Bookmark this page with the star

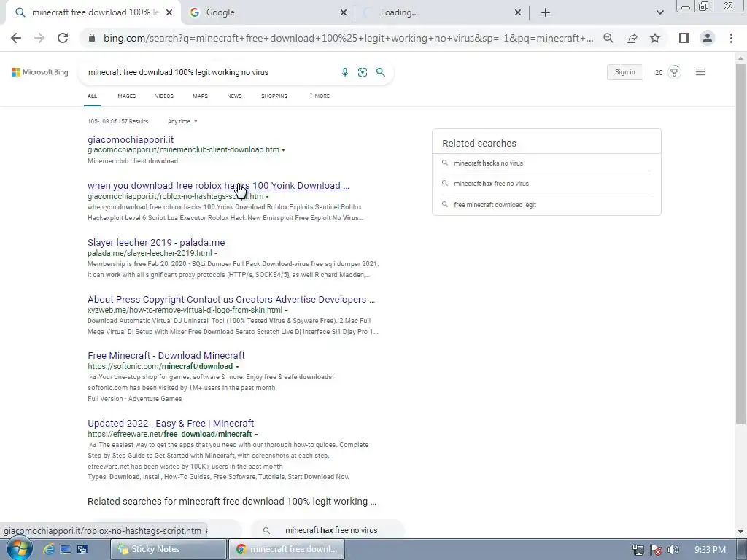click(x=655, y=38)
